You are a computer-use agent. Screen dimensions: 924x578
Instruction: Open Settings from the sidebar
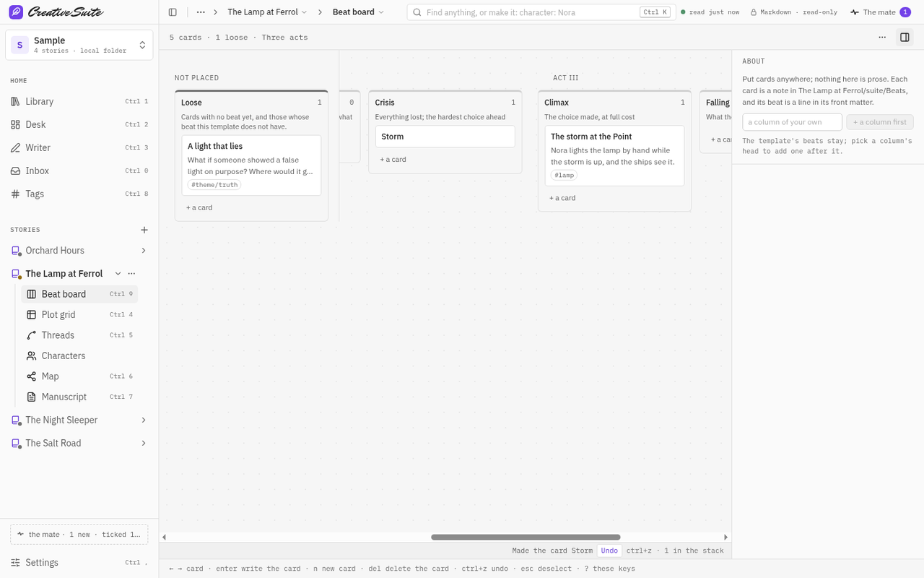79,563
